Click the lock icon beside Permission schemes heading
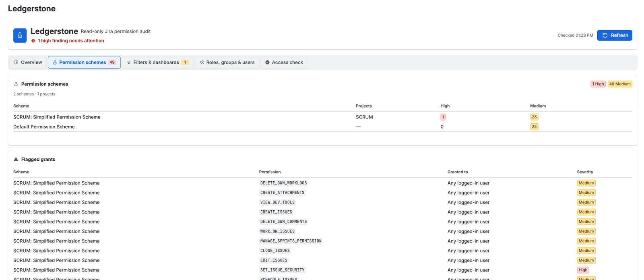 coord(16,84)
